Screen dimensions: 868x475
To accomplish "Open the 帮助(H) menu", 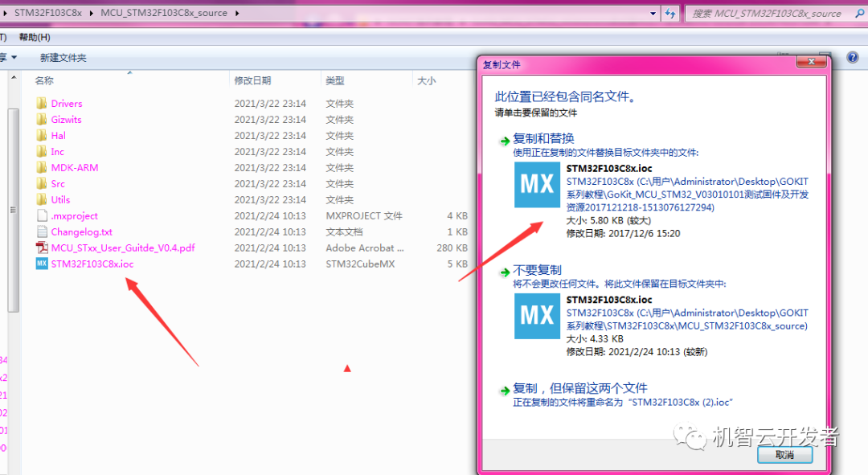I will click(34, 37).
